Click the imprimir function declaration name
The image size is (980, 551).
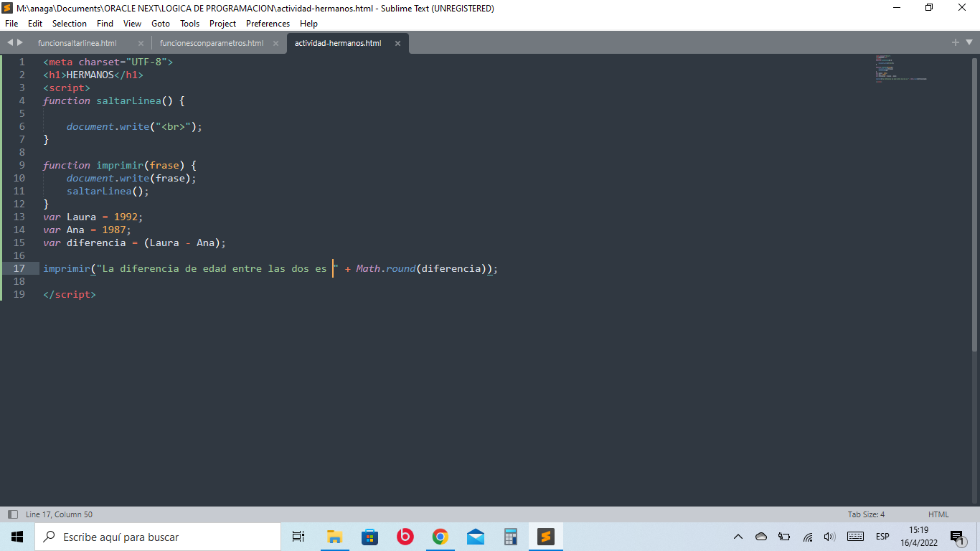[x=121, y=165]
